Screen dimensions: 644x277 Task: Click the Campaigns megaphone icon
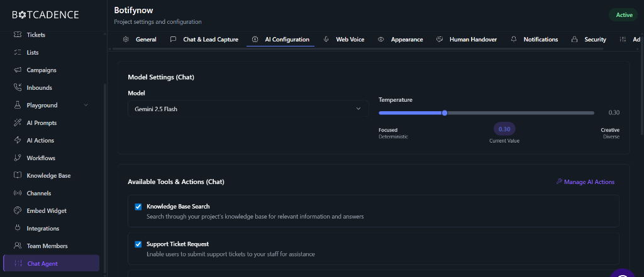point(17,70)
